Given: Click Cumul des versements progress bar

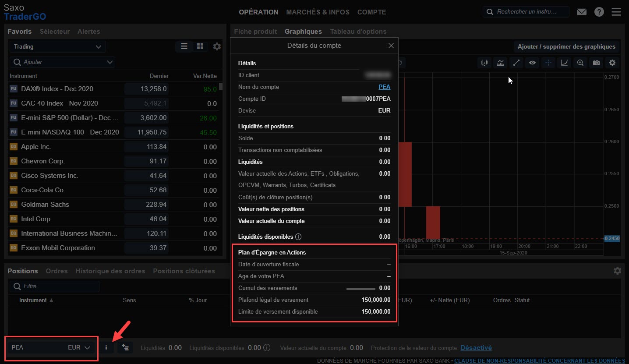Looking at the screenshot, I should point(361,289).
